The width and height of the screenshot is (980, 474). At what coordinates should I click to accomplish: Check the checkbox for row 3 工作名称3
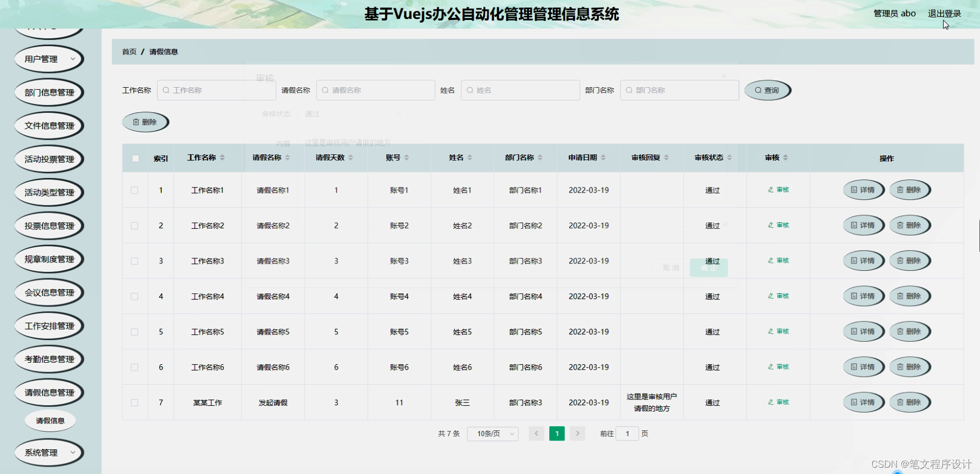click(x=135, y=261)
